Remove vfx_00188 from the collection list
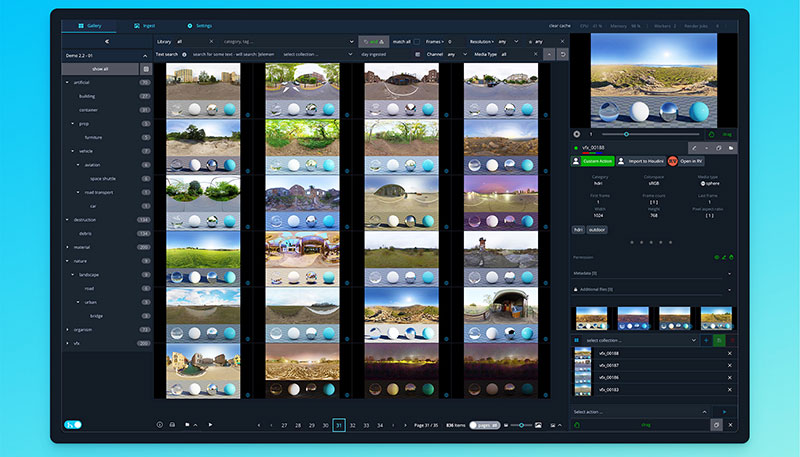 tap(730, 353)
